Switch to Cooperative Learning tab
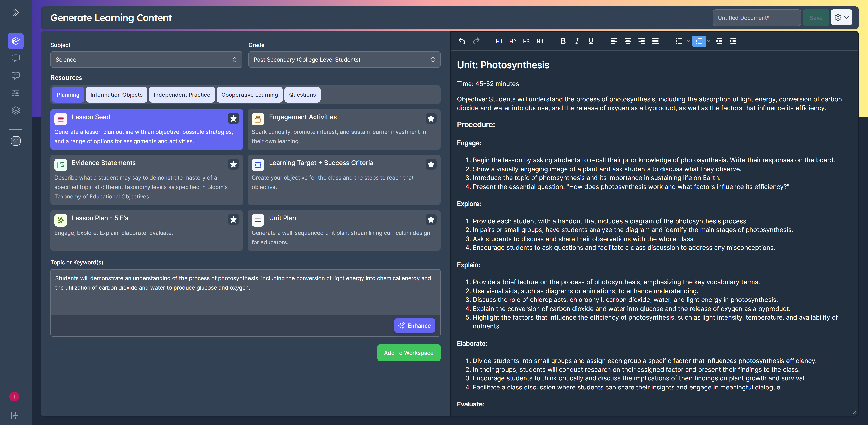 [x=249, y=95]
